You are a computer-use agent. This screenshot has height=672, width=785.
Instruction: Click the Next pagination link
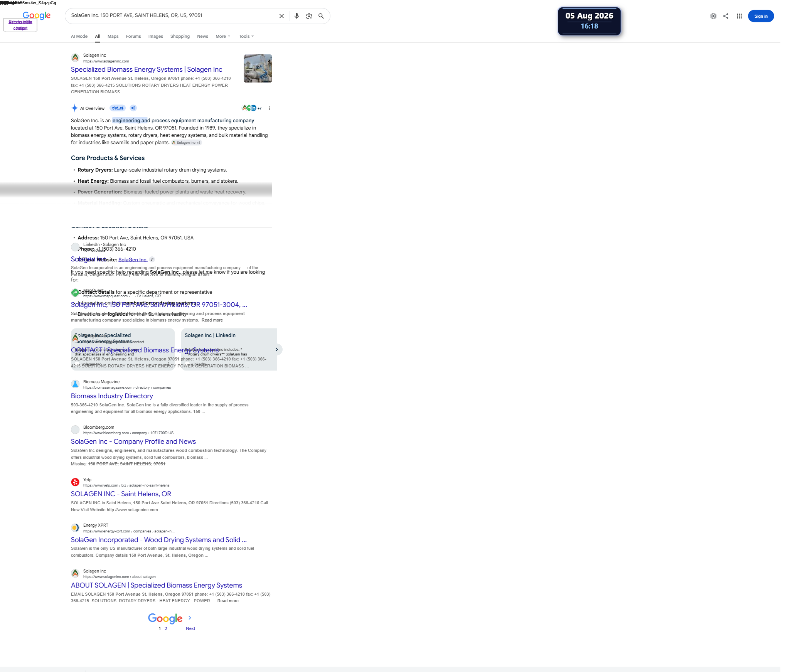point(190,628)
